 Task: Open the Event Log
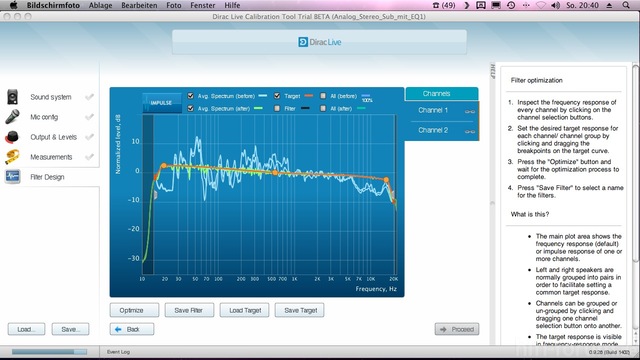[x=118, y=352]
